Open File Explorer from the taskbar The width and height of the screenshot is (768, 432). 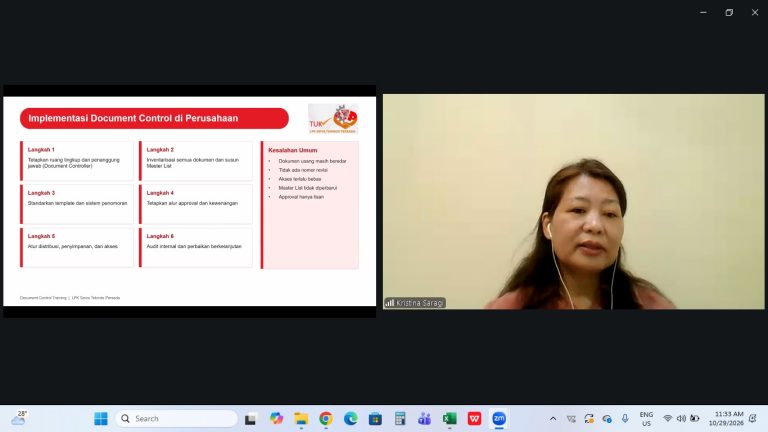pyautogui.click(x=301, y=419)
